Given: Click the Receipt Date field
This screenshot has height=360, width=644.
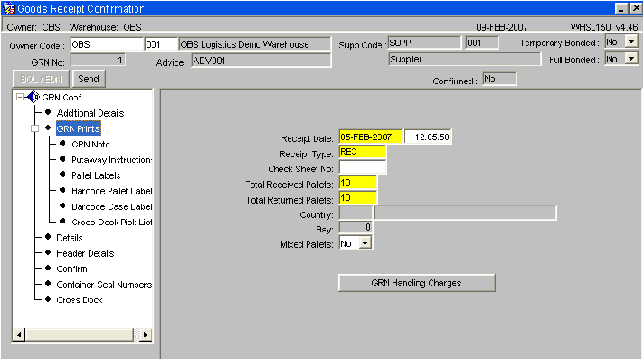Looking at the screenshot, I should [371, 137].
